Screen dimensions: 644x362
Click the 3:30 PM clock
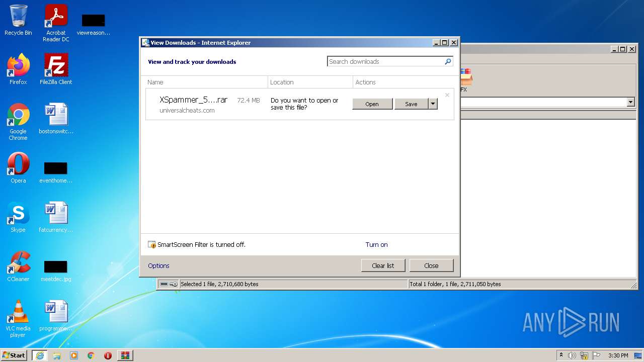(x=618, y=355)
